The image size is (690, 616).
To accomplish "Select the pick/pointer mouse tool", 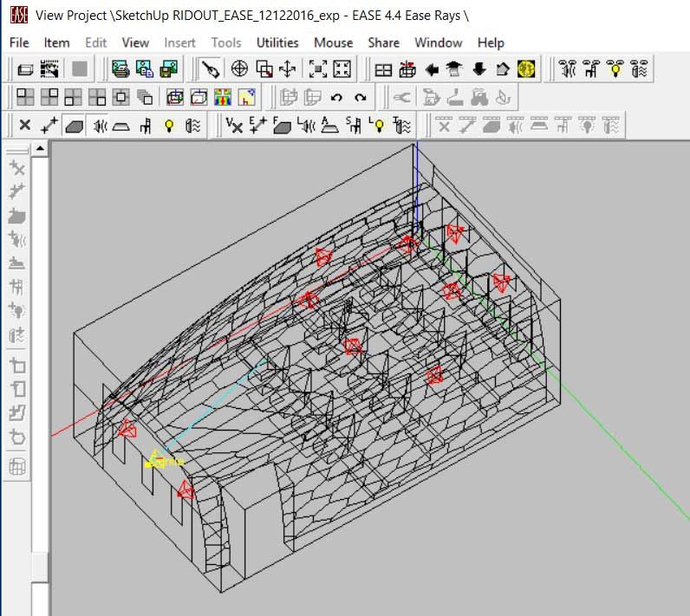I will pyautogui.click(x=211, y=69).
